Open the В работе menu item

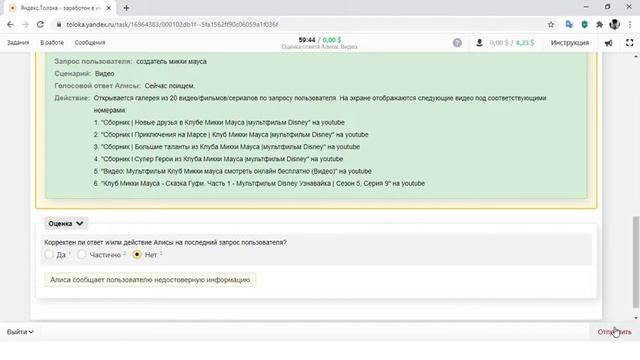(x=52, y=42)
